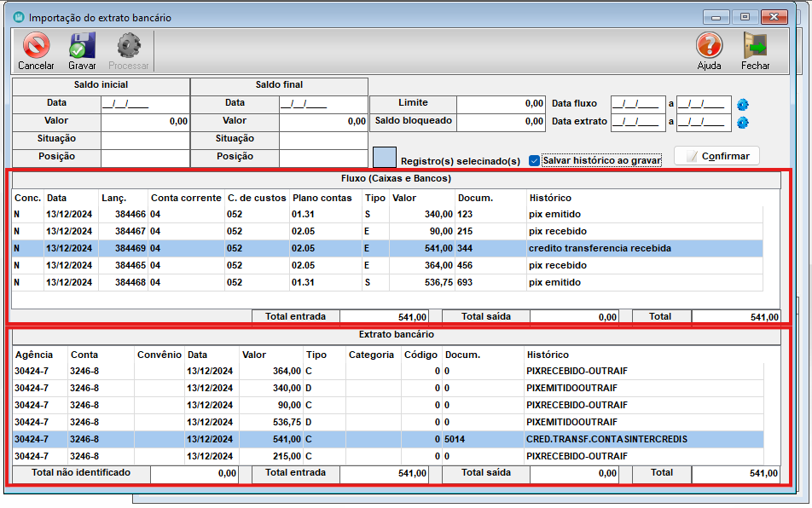Click the Histórico header in Extrato bancário

[x=548, y=355]
